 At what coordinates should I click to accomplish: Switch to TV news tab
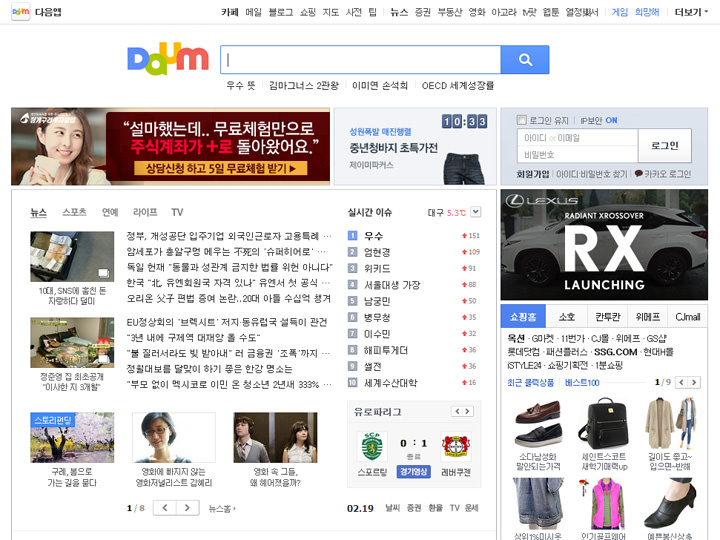pos(177,212)
